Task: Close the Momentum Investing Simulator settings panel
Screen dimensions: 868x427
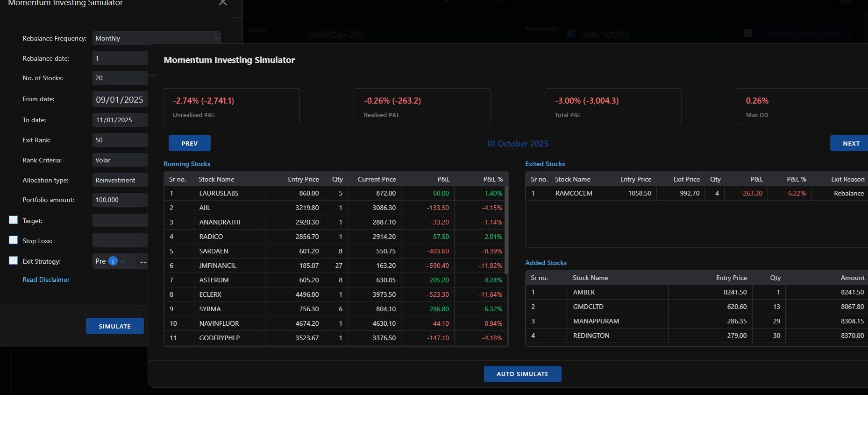Action: [223, 3]
